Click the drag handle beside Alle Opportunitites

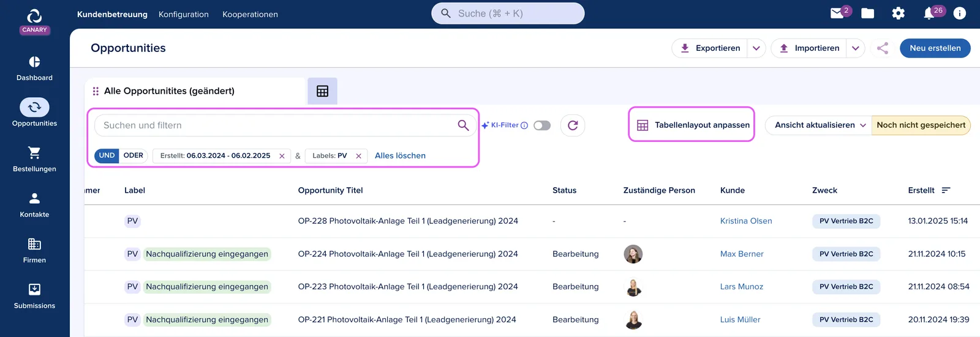tap(96, 91)
